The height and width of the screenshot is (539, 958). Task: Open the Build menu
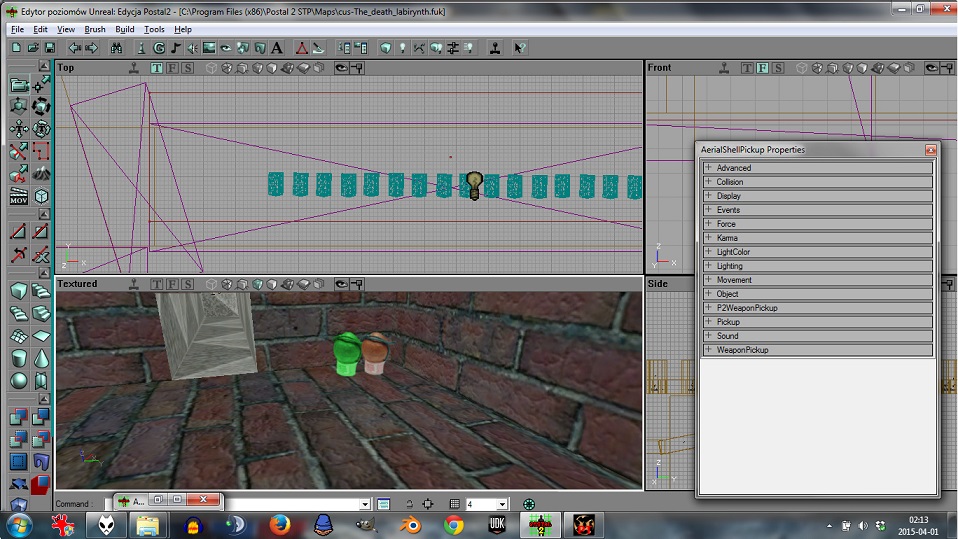coord(125,29)
